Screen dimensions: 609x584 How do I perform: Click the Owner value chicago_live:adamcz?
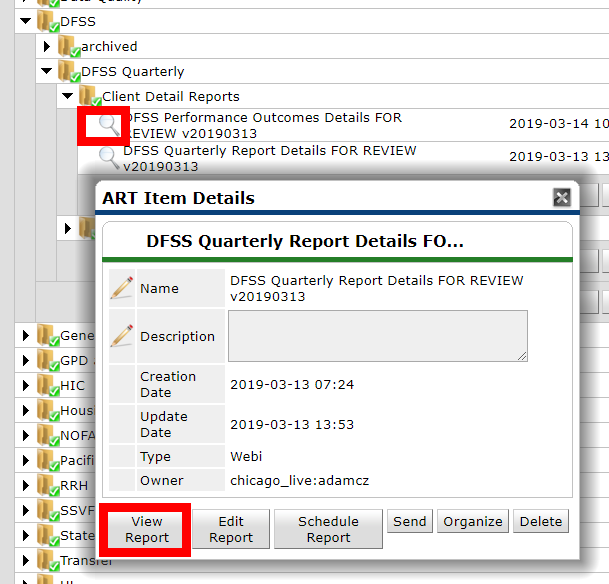[299, 481]
